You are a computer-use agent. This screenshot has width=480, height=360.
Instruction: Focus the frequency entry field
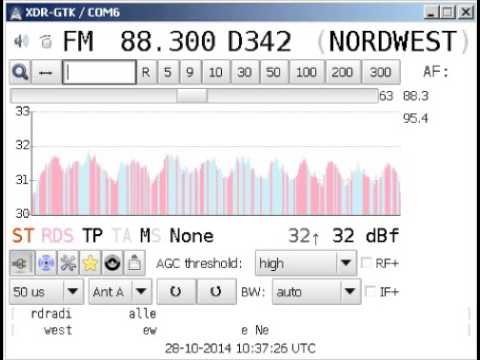[x=99, y=72]
